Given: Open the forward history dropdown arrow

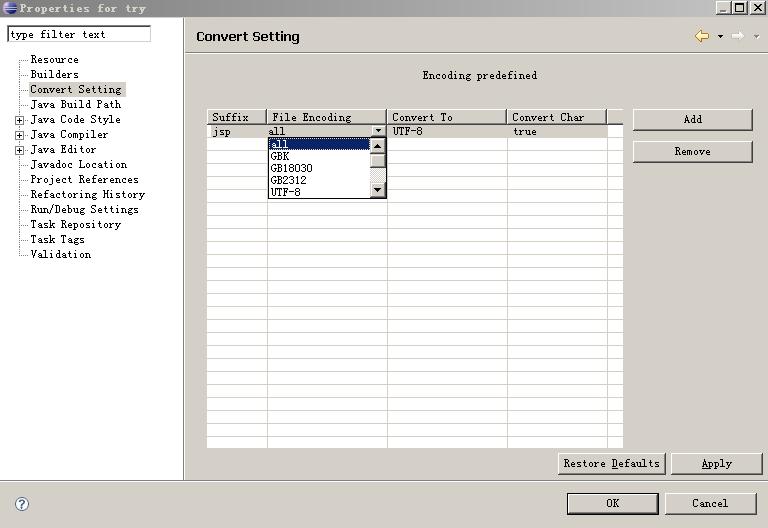Looking at the screenshot, I should pos(756,37).
